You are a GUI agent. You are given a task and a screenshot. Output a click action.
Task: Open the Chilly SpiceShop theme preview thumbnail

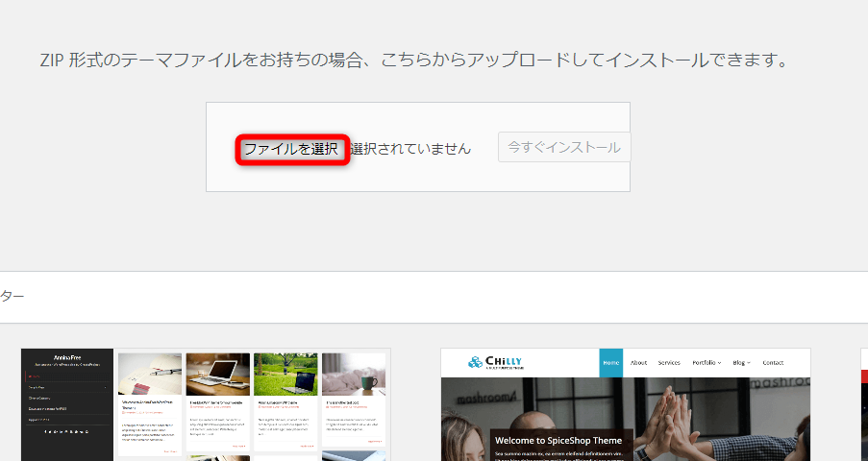point(626,404)
